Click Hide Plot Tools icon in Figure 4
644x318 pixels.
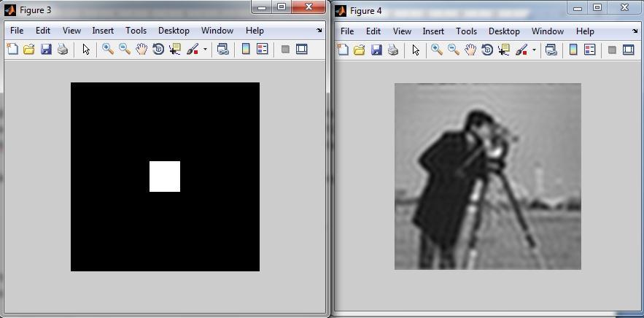click(x=613, y=50)
